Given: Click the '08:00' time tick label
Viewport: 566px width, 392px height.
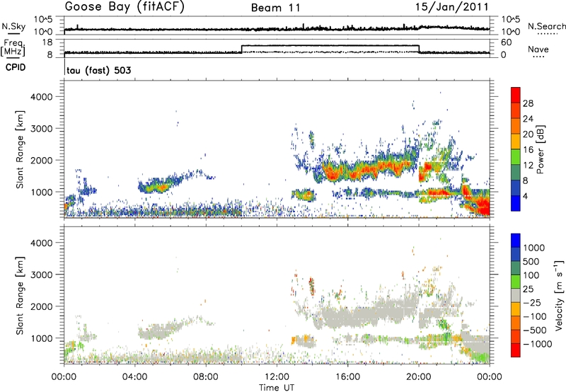Looking at the screenshot, I should coord(206,377).
